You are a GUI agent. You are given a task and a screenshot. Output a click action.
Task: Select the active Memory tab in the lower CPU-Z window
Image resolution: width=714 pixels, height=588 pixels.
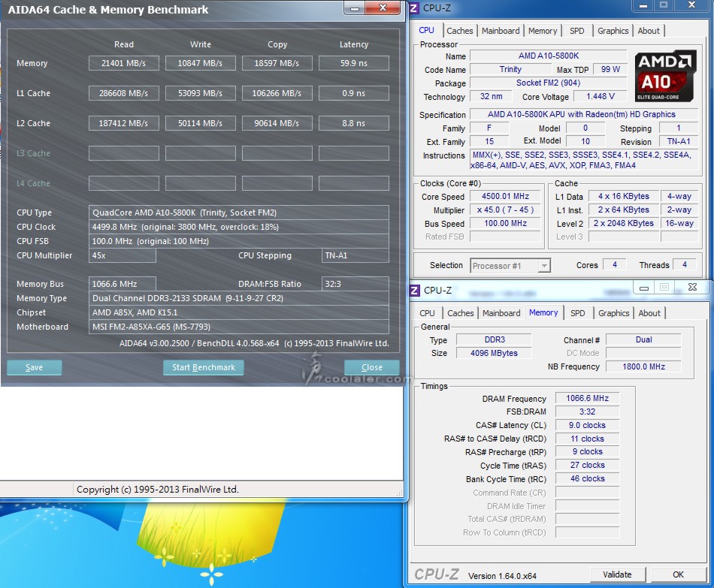click(x=543, y=312)
